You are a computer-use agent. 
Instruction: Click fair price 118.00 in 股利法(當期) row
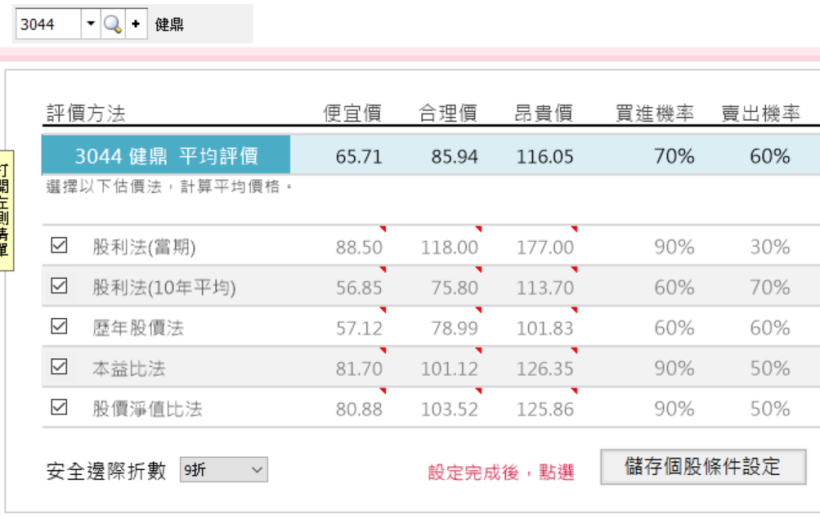(449, 247)
